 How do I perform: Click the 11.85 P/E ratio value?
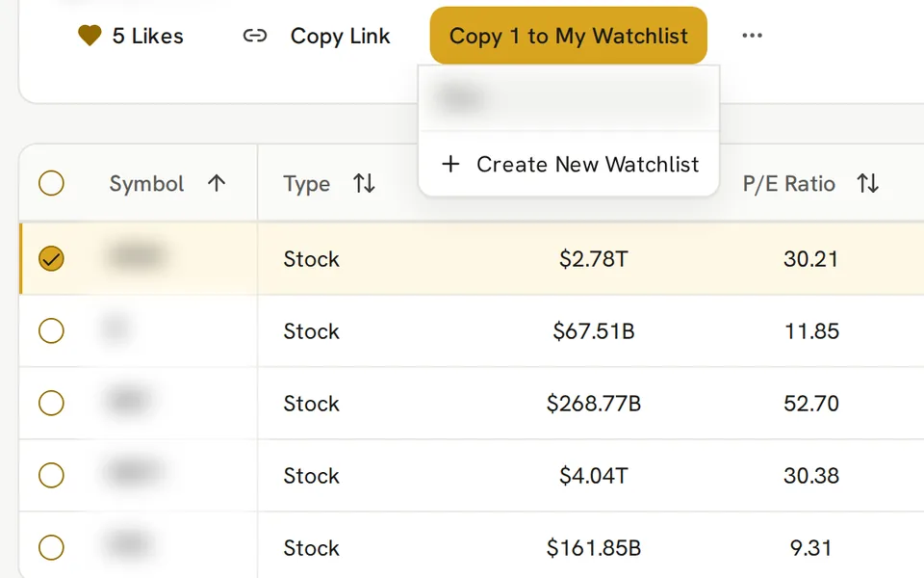click(810, 330)
